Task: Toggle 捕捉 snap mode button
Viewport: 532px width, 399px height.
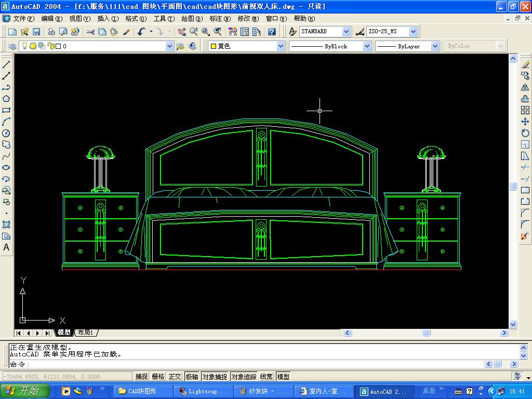Action: 141,377
